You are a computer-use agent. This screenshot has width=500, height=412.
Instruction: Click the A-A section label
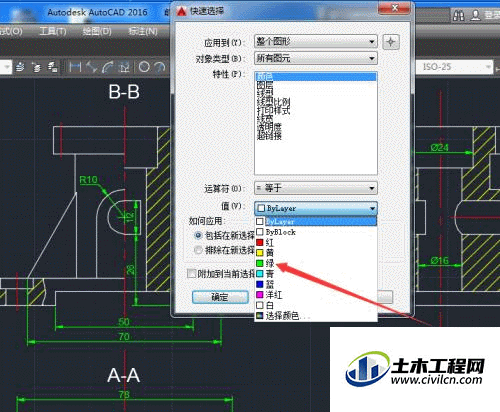124,376
